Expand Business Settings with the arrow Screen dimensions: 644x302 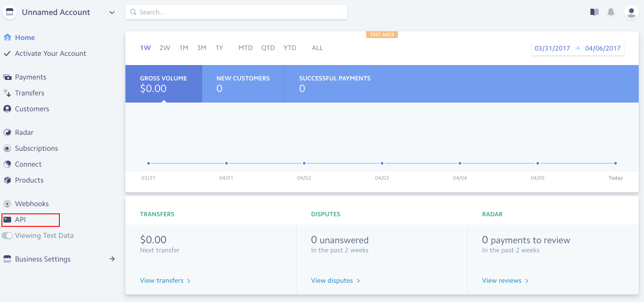[112, 259]
